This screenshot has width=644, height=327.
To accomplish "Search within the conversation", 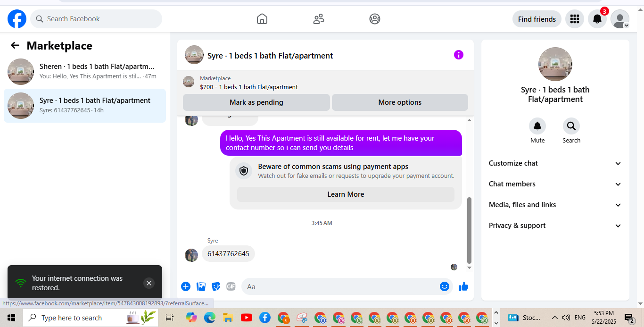I will coord(571,126).
